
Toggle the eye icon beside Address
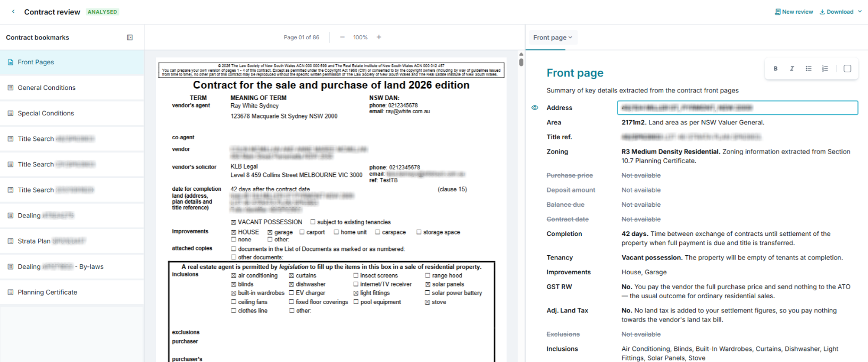click(x=535, y=108)
